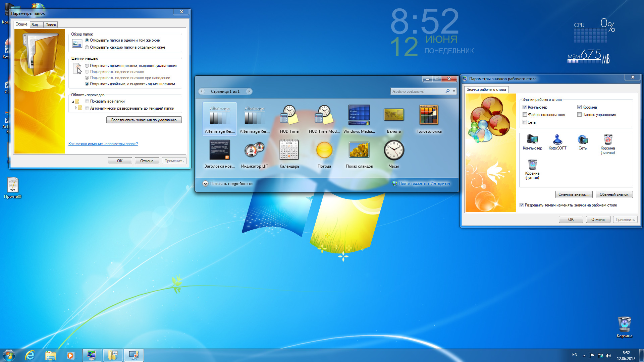Click OK in desktop icons settings dialog
The height and width of the screenshot is (362, 644).
pyautogui.click(x=571, y=220)
